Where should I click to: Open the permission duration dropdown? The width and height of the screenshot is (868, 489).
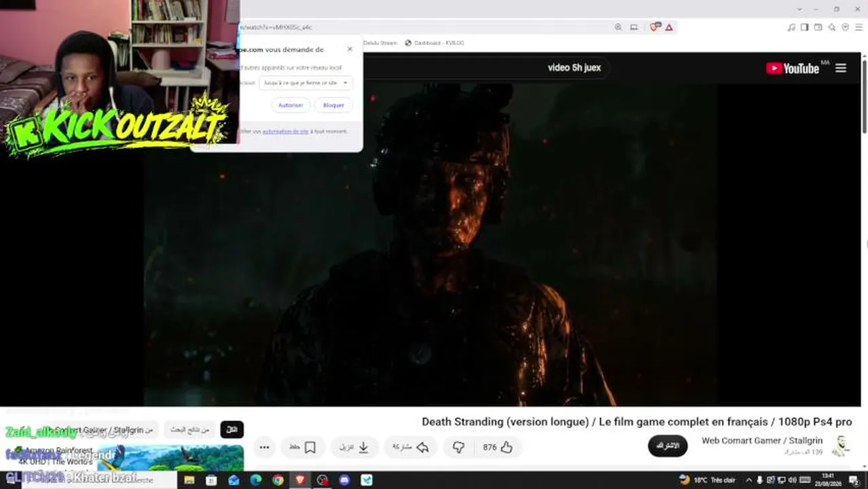point(306,83)
